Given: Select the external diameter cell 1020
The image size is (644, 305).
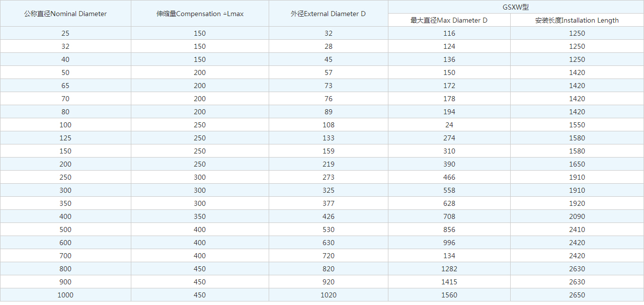Looking at the screenshot, I should (x=328, y=295).
